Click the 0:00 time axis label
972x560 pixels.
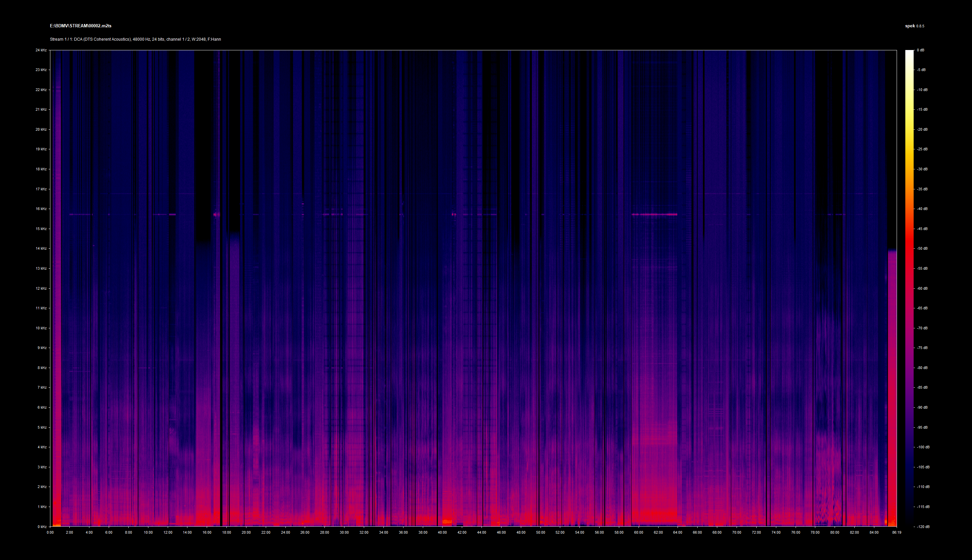(50, 532)
